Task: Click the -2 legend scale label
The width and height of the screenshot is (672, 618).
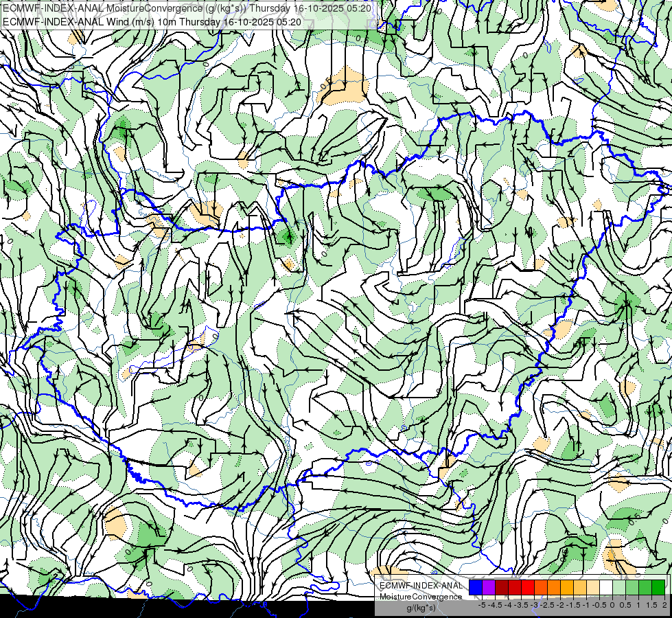Action: (x=561, y=605)
